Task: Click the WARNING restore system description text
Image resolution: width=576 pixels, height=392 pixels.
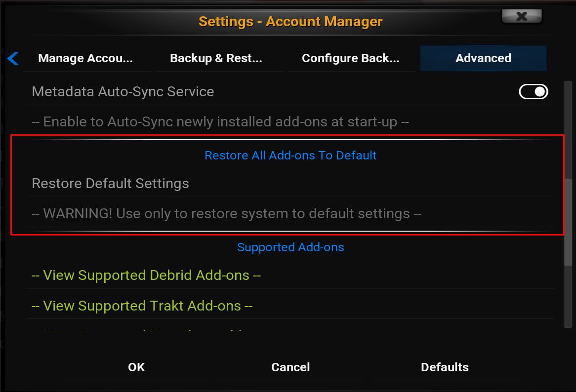Action: [x=226, y=213]
